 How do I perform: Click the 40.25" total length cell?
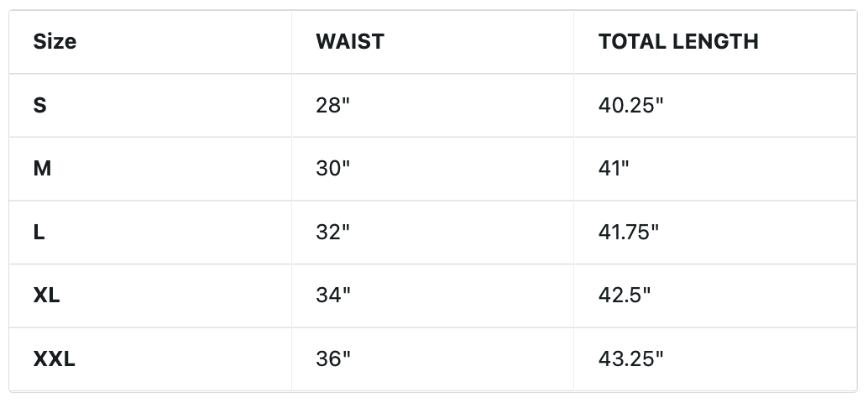[x=630, y=105]
